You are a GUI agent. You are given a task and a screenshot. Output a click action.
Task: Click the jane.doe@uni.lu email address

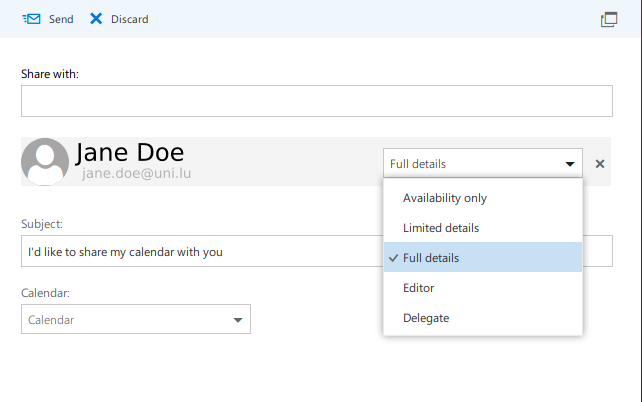pos(137,174)
